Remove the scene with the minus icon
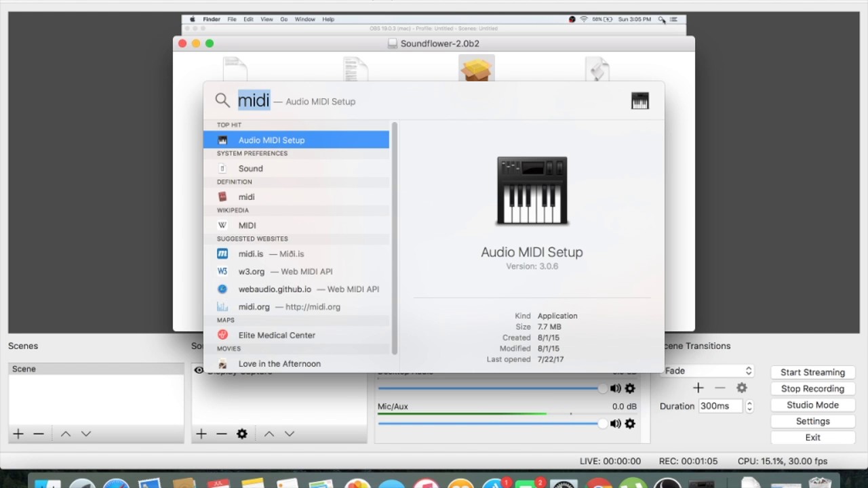 [x=39, y=434]
